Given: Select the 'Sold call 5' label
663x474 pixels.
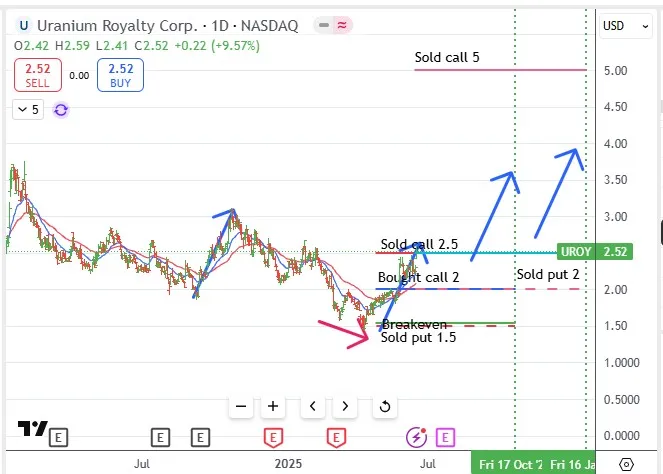Looking at the screenshot, I should tap(447, 58).
